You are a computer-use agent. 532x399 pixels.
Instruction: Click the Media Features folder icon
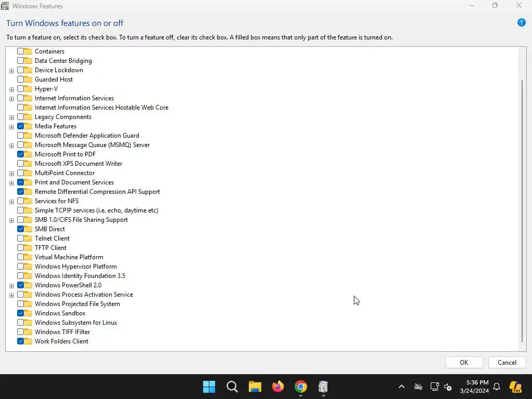click(x=28, y=126)
